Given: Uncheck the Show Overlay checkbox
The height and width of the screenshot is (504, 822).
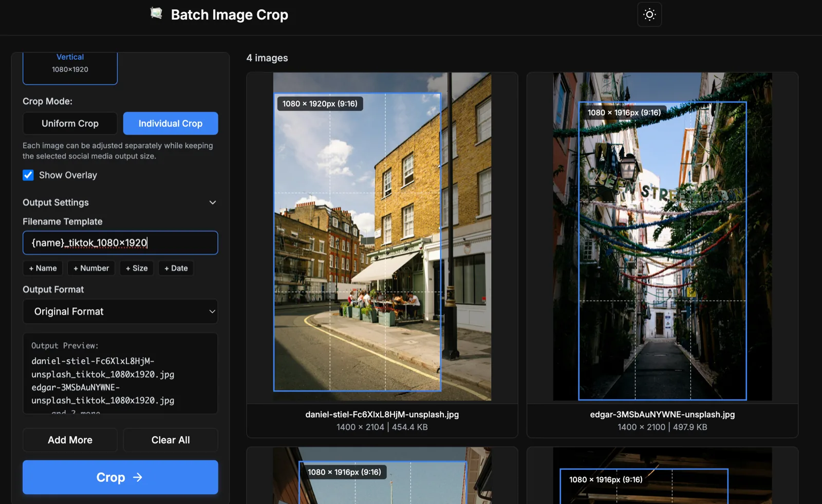Looking at the screenshot, I should pyautogui.click(x=28, y=175).
